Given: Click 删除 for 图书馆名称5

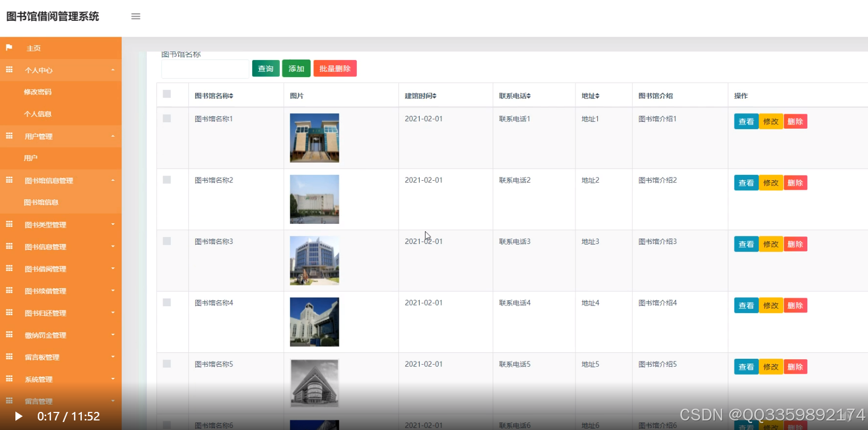Looking at the screenshot, I should pyautogui.click(x=795, y=367).
